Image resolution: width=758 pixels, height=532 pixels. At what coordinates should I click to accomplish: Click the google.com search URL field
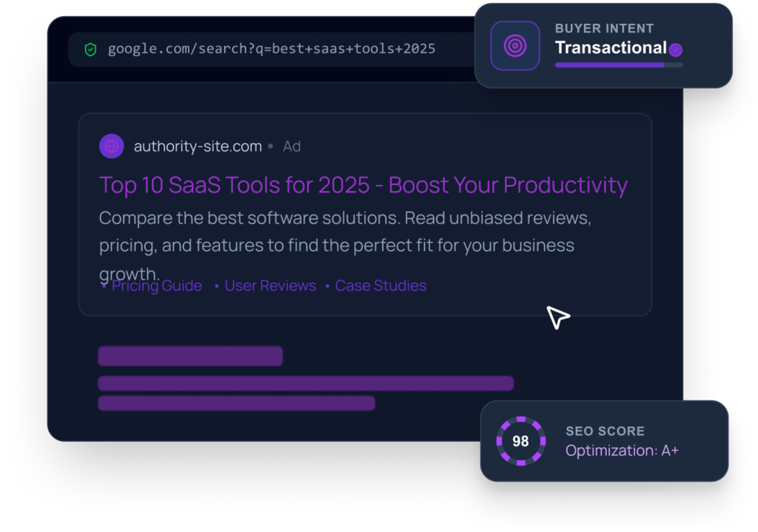pyautogui.click(x=272, y=50)
